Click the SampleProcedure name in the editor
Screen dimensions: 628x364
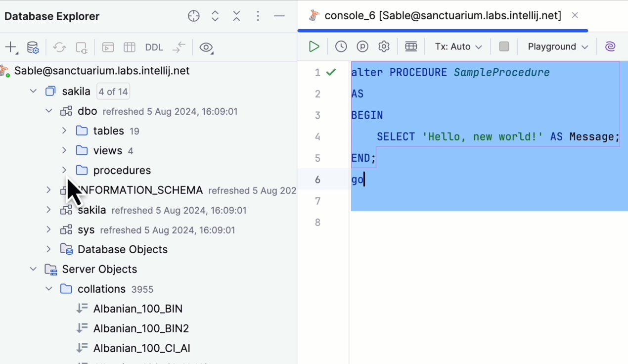[501, 72]
